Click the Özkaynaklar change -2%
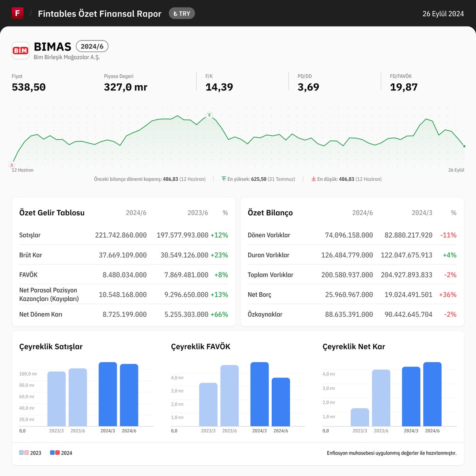The width and height of the screenshot is (476, 476). click(450, 314)
